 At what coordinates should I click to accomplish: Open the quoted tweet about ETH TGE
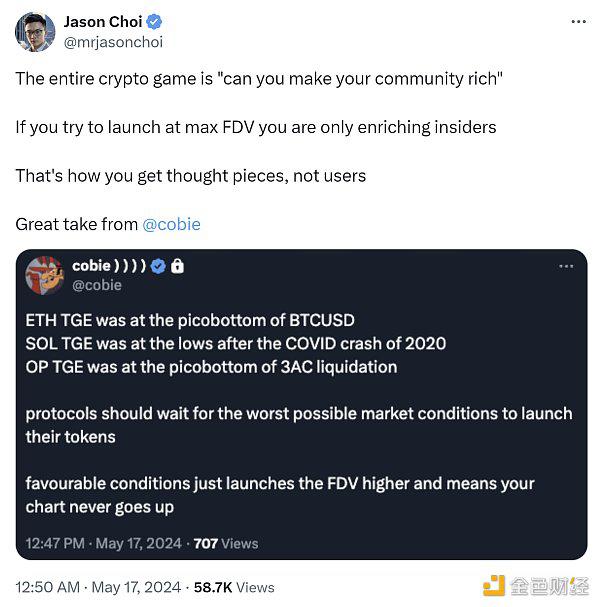(x=302, y=405)
